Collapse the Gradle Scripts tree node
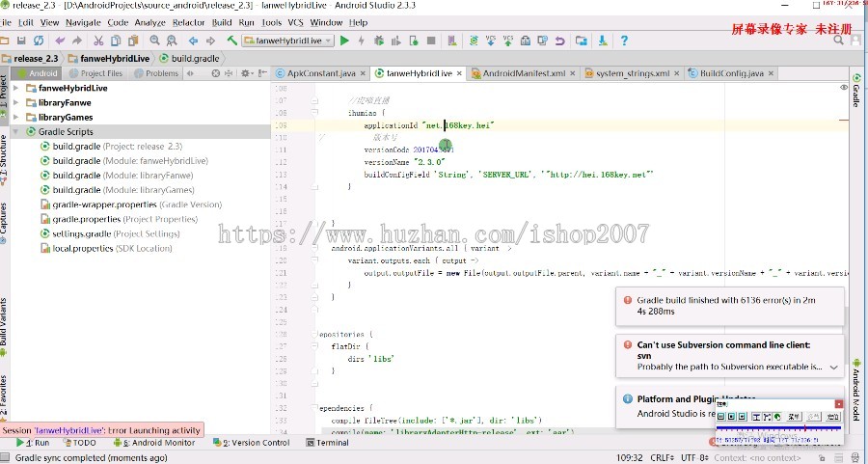The height and width of the screenshot is (464, 868). click(x=15, y=131)
